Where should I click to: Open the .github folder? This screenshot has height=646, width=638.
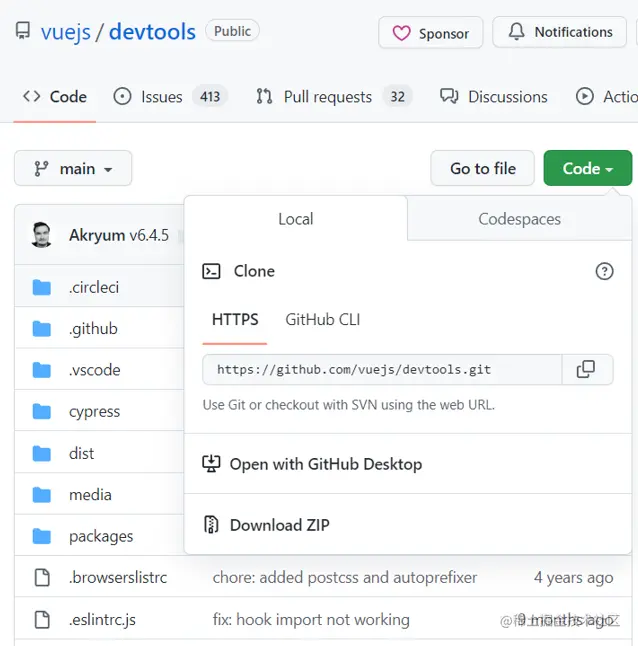pyautogui.click(x=93, y=329)
